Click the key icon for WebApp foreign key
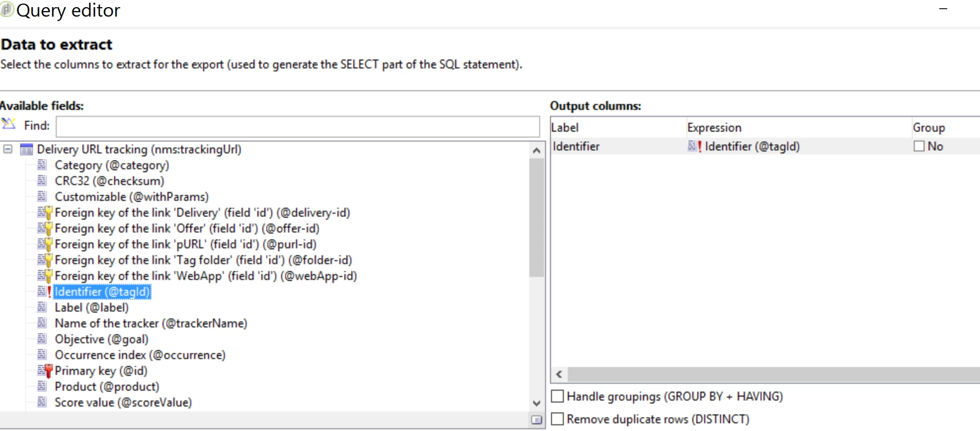The height and width of the screenshot is (431, 980). point(45,276)
